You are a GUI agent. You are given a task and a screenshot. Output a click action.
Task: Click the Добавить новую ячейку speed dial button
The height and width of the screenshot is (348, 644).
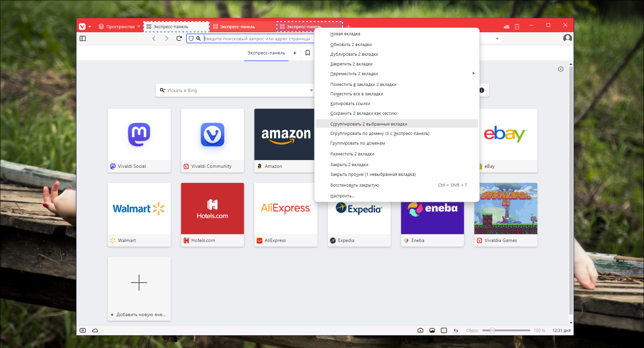139,289
